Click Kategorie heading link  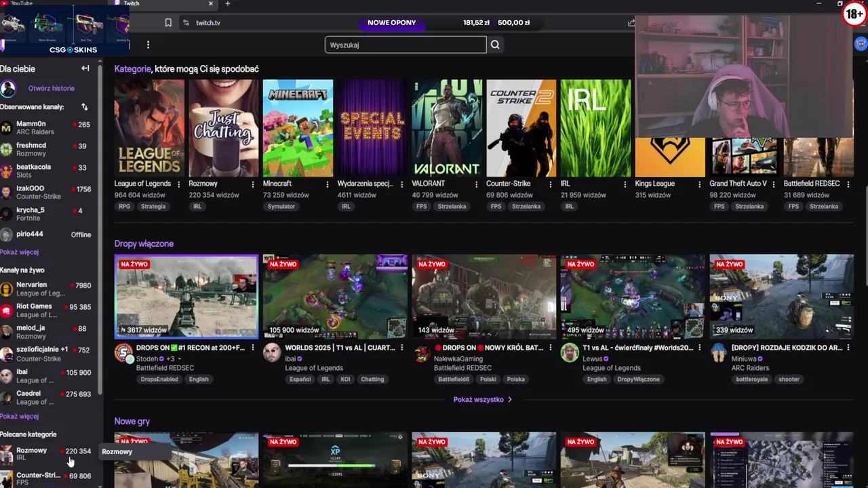click(x=132, y=68)
